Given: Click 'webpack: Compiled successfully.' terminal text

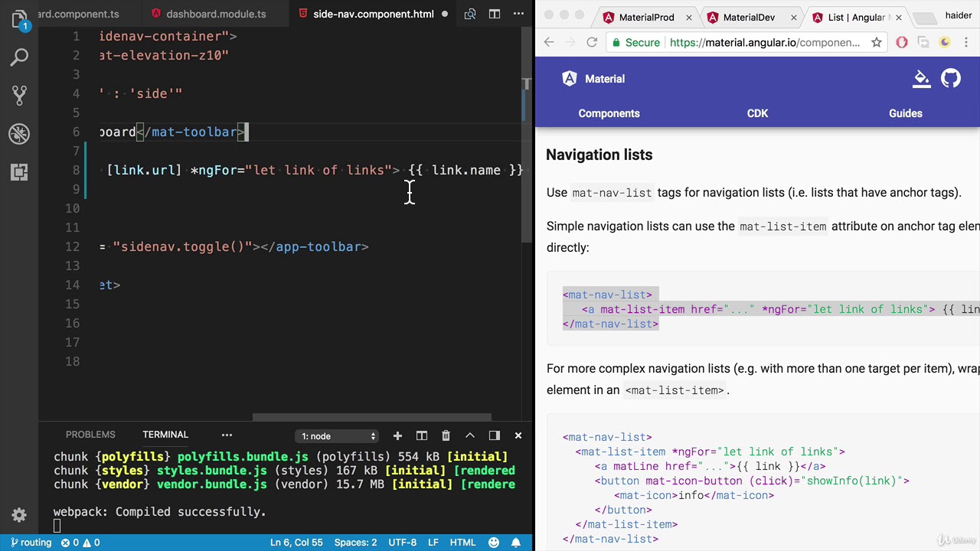Looking at the screenshot, I should [x=159, y=511].
